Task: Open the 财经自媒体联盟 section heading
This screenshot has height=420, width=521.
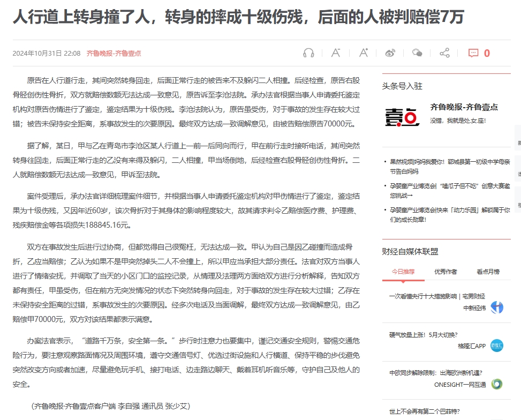Action: pos(410,251)
